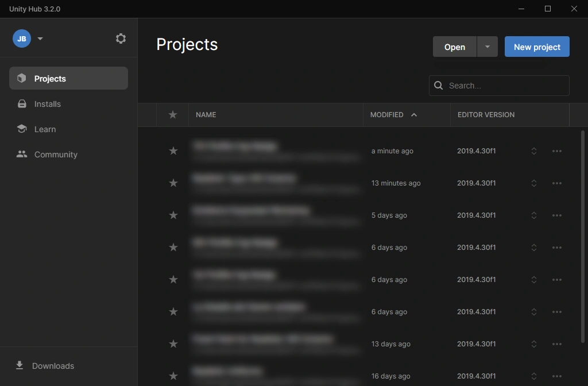Change editor version for the a-minute-ago project
Image resolution: width=588 pixels, height=386 pixels.
pyautogui.click(x=534, y=151)
